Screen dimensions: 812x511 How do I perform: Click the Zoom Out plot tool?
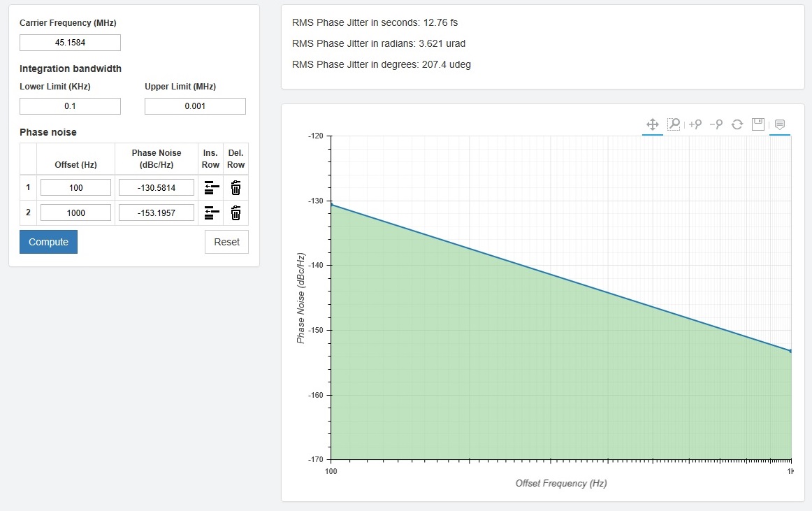point(716,124)
